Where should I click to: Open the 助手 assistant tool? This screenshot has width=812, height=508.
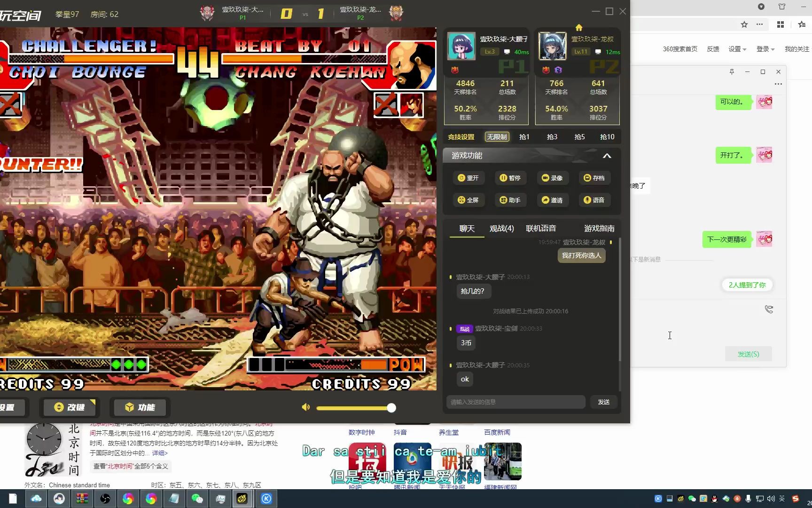pos(510,200)
